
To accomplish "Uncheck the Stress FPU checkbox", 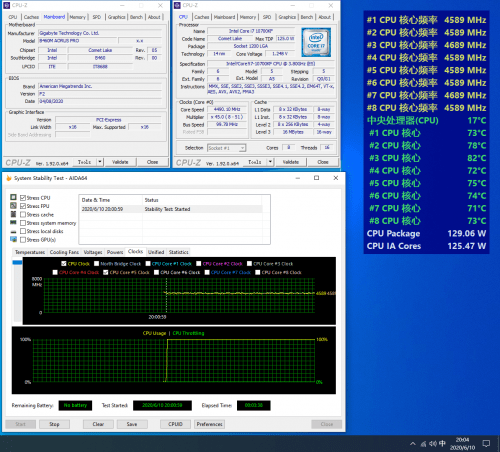I will (x=23, y=206).
